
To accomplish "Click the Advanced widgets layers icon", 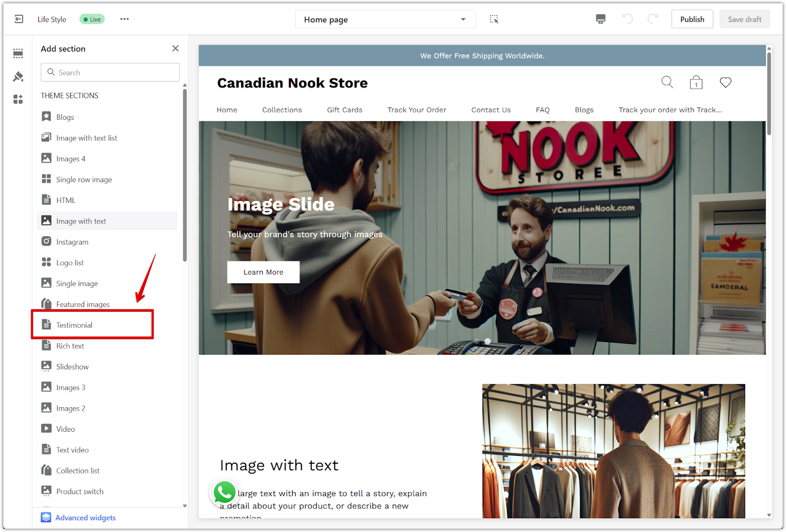I will tap(46, 517).
